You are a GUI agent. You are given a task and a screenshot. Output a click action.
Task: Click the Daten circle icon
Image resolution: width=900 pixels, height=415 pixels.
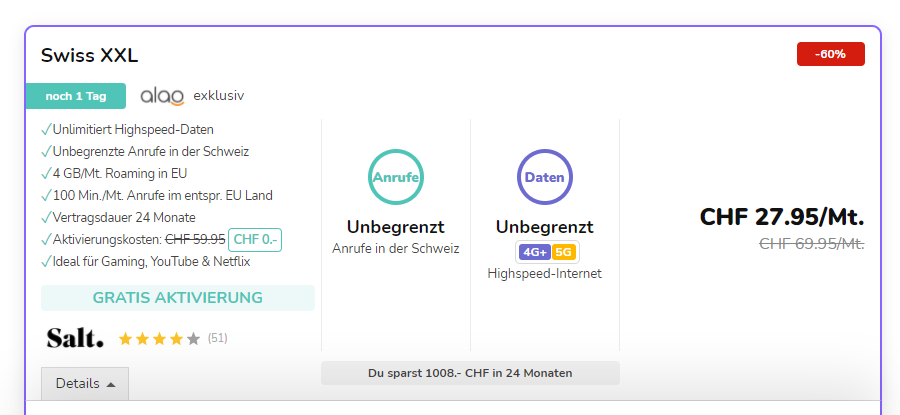544,177
